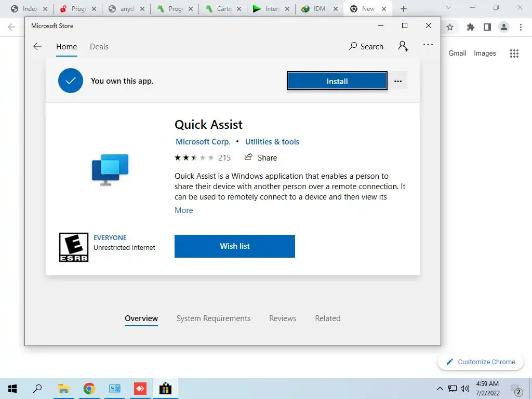Toggle Chrome side panel icon
Viewport: 532px width, 399px height.
click(x=487, y=27)
